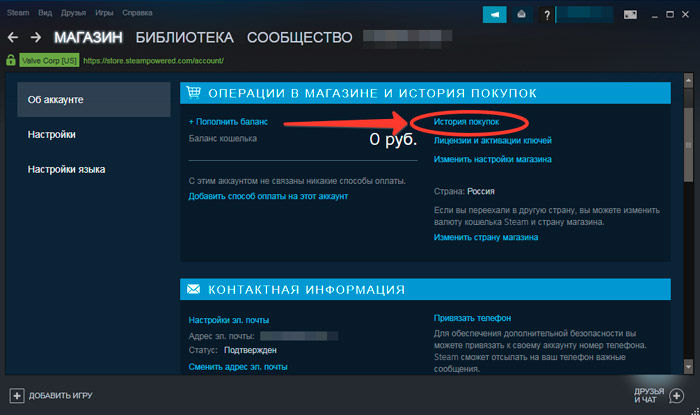
Task: Click the blurred email address field
Action: point(299,336)
